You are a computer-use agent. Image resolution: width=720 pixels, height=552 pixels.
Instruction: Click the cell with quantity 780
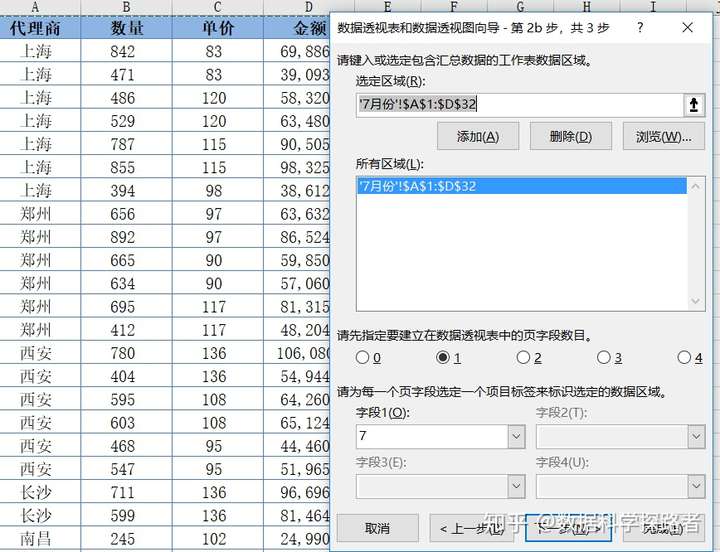tap(126, 353)
